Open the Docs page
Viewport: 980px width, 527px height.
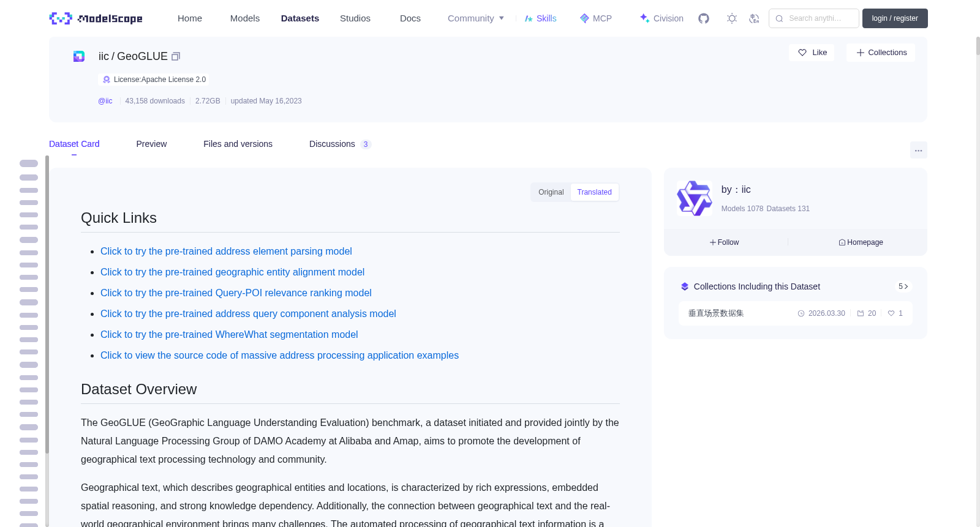pos(410,18)
